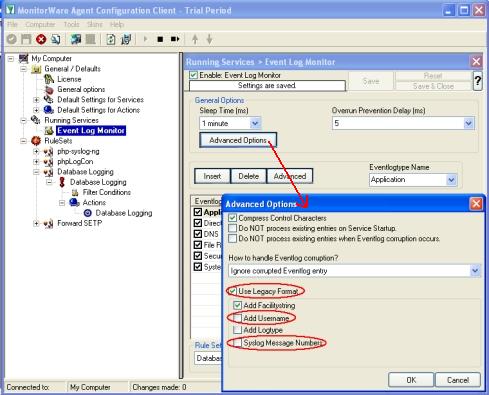Enable Syslog Message Numbers checkbox

(x=237, y=343)
